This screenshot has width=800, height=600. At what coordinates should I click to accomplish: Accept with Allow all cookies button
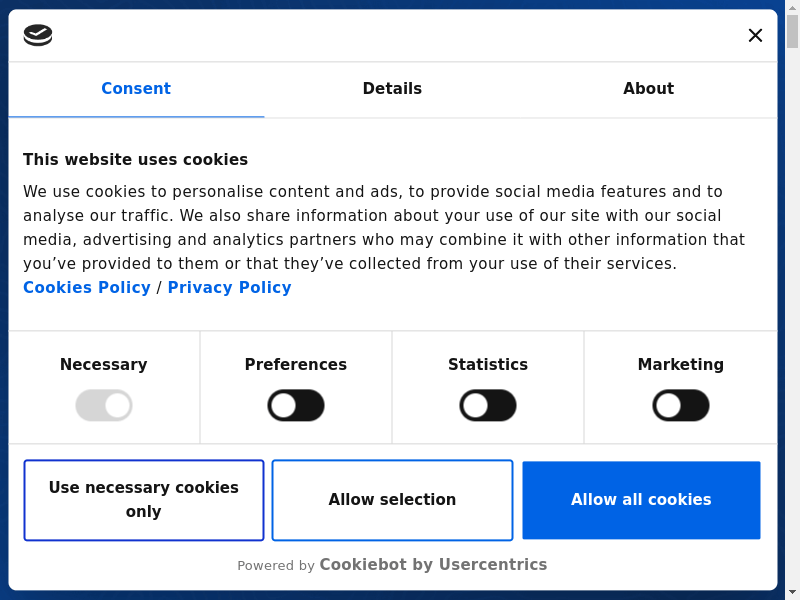641,500
